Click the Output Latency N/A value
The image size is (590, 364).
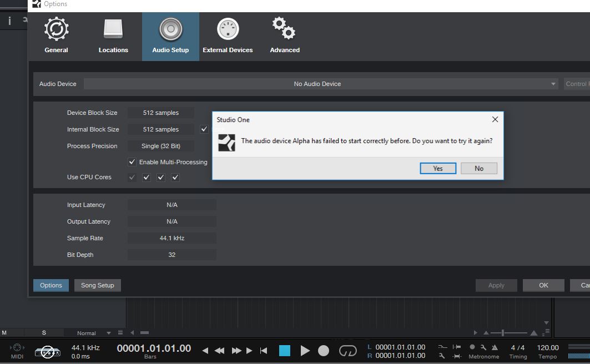pos(172,221)
